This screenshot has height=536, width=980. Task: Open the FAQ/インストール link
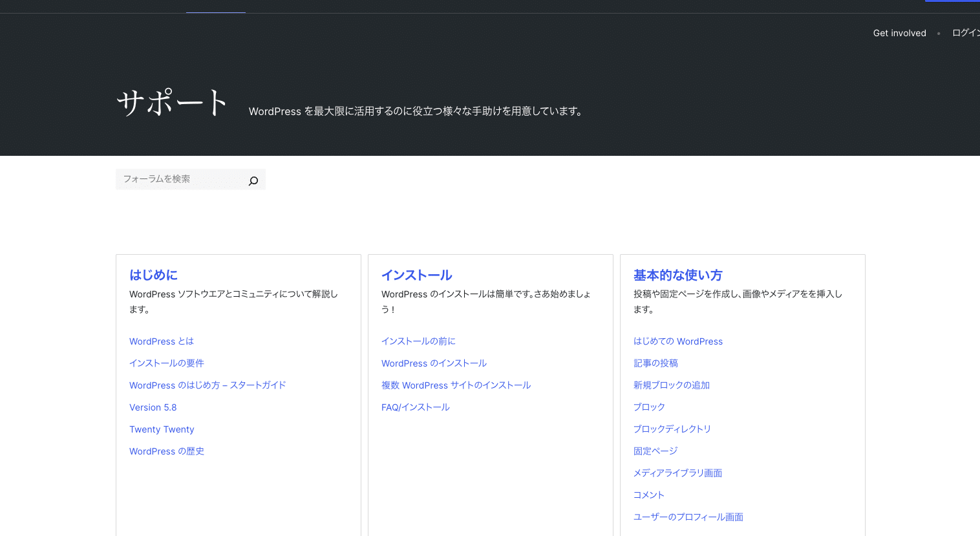[x=415, y=407]
